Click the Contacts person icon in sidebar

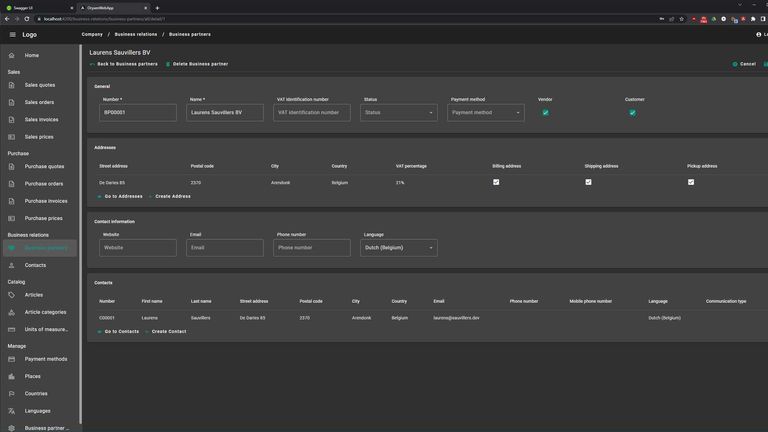pyautogui.click(x=11, y=265)
